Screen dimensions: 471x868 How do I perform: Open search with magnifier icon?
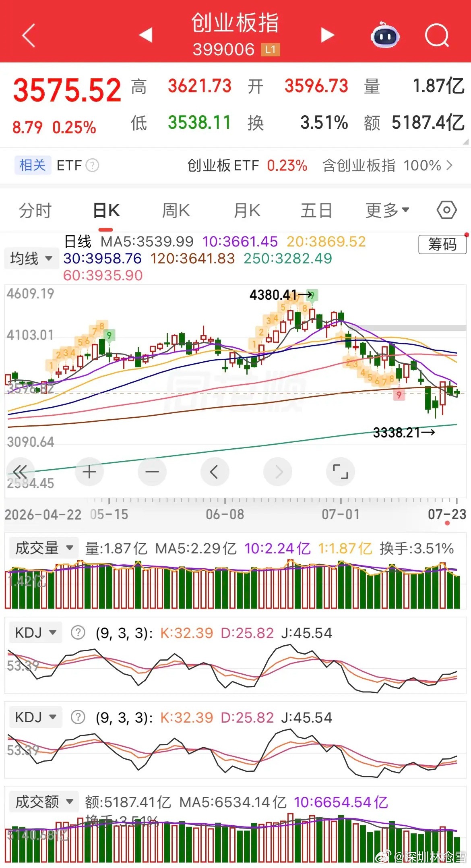point(437,36)
